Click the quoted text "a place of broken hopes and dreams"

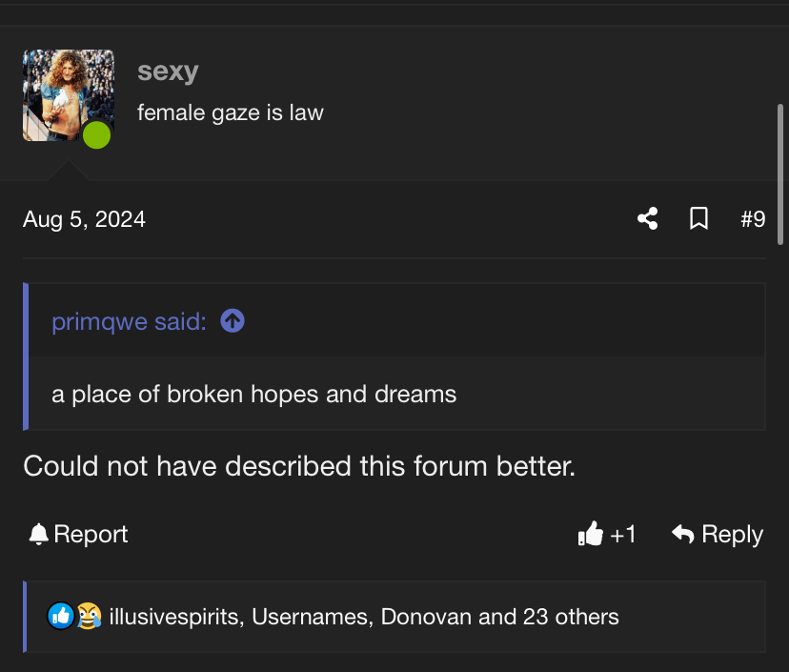254,394
